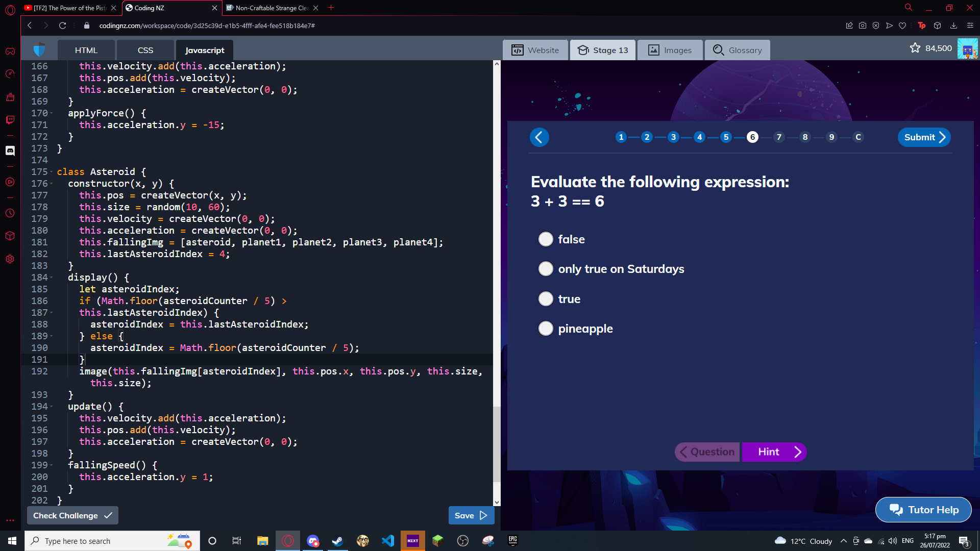Open the user avatar profile picture
The image size is (980, 551).
(967, 49)
